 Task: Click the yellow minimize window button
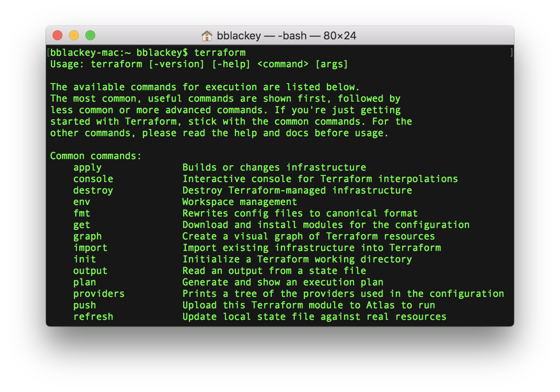pyautogui.click(x=74, y=36)
